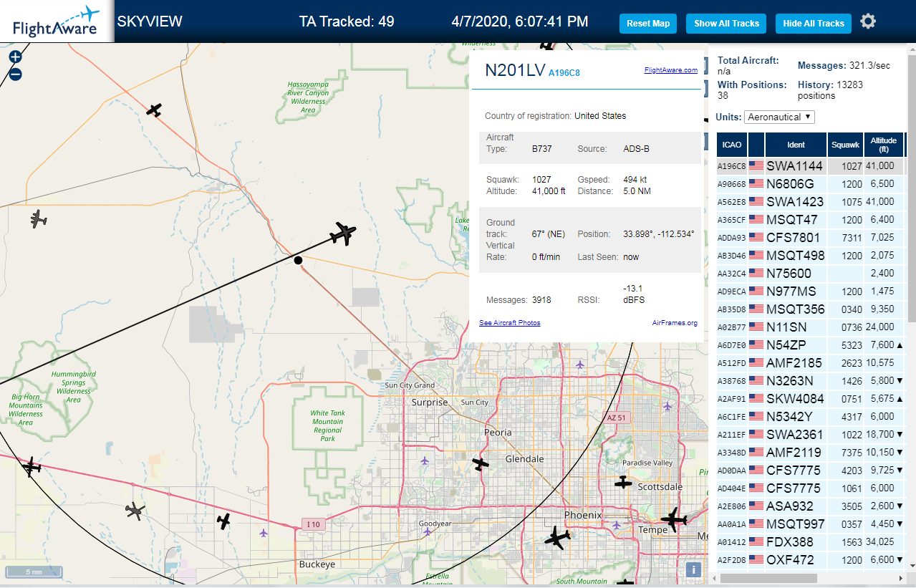Viewport: 916px width, 588px height.
Task: Zoom out the map with minus button
Action: tap(15, 74)
